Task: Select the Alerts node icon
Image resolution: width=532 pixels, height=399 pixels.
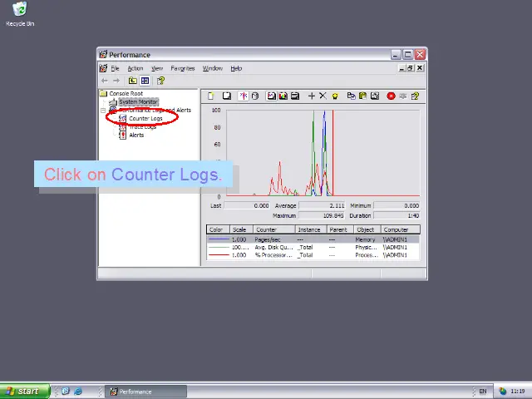Action: click(122, 135)
